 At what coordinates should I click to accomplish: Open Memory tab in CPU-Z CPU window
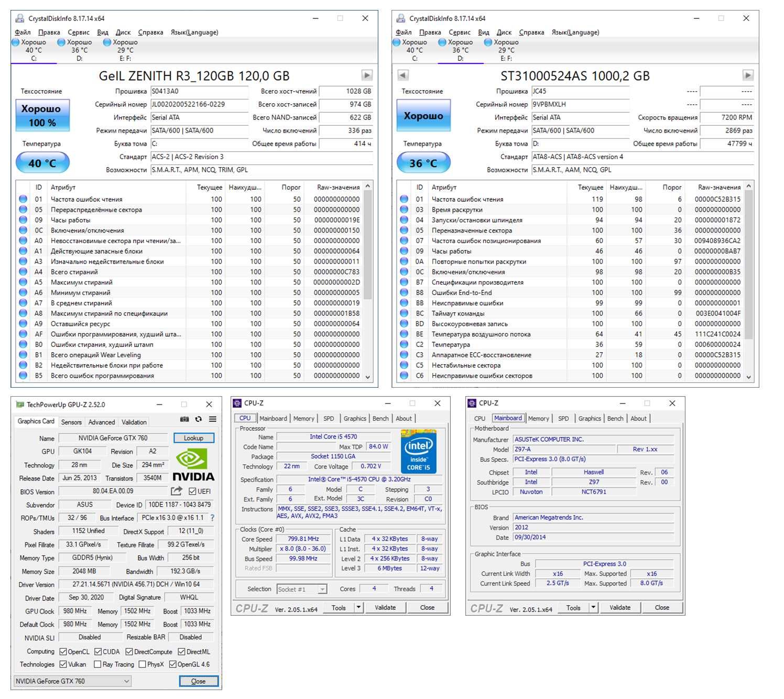pos(304,419)
